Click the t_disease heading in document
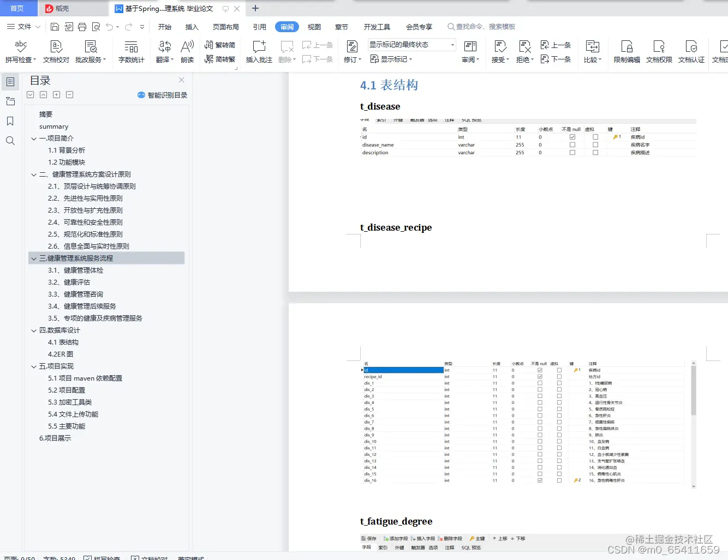Screen dimensions: 728x560 pos(380,106)
